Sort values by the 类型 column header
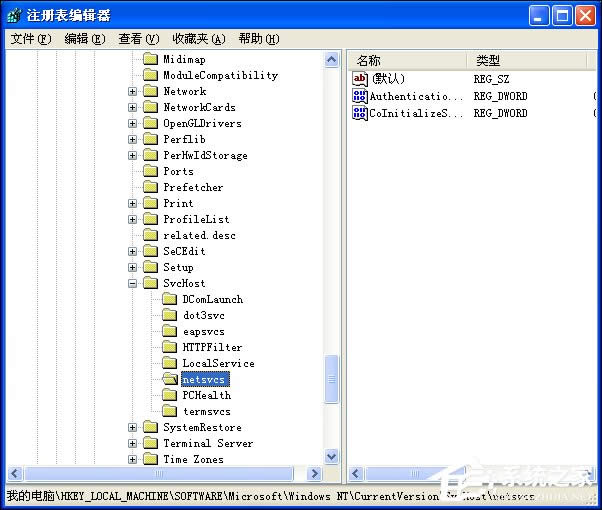 coord(526,61)
